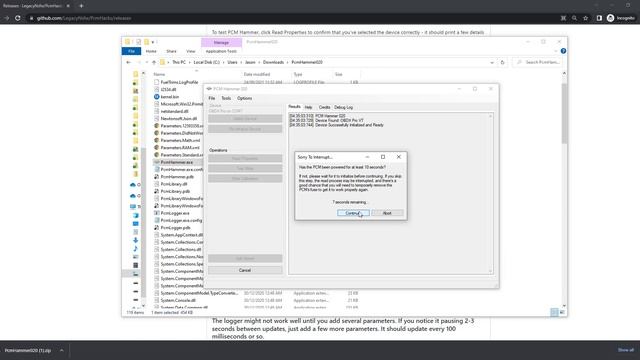Sort by Type column header
Image resolution: width=640 pixels, height=360 pixels.
pos(298,75)
